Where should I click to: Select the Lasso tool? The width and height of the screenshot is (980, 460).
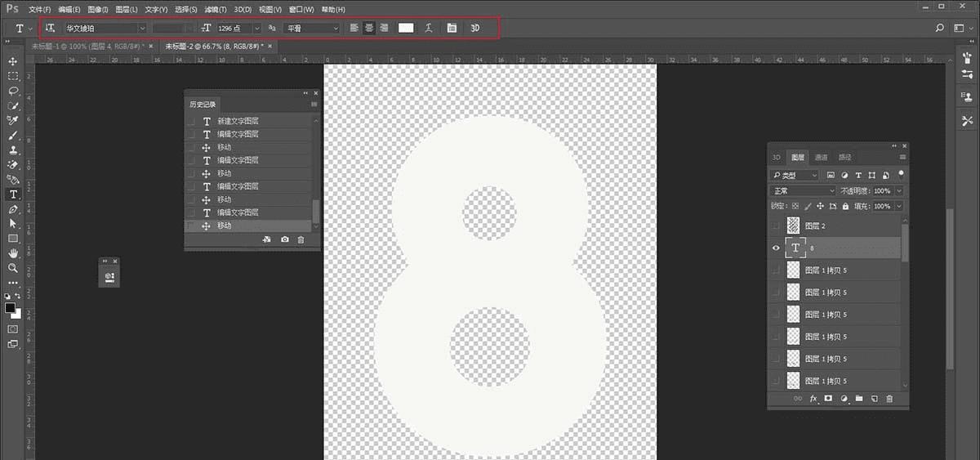click(13, 91)
